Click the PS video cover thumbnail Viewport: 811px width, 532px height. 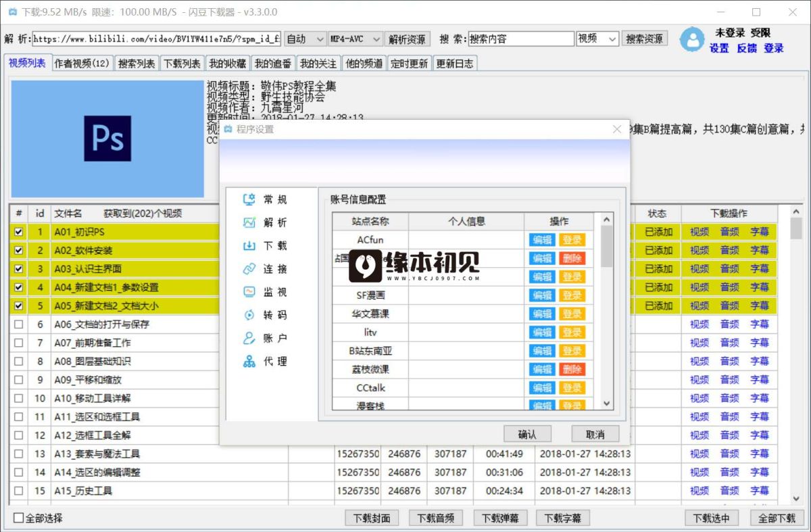[107, 139]
